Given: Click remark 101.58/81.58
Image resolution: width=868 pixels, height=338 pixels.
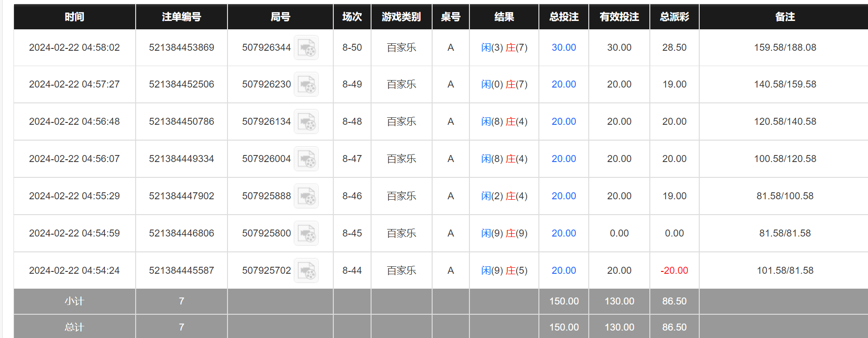Looking at the screenshot, I should point(785,270).
